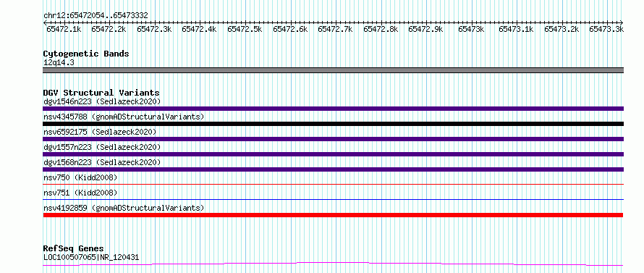The height and width of the screenshot is (273, 644).
Task: Select ruler tick 65473.1k
Action: pos(516,29)
